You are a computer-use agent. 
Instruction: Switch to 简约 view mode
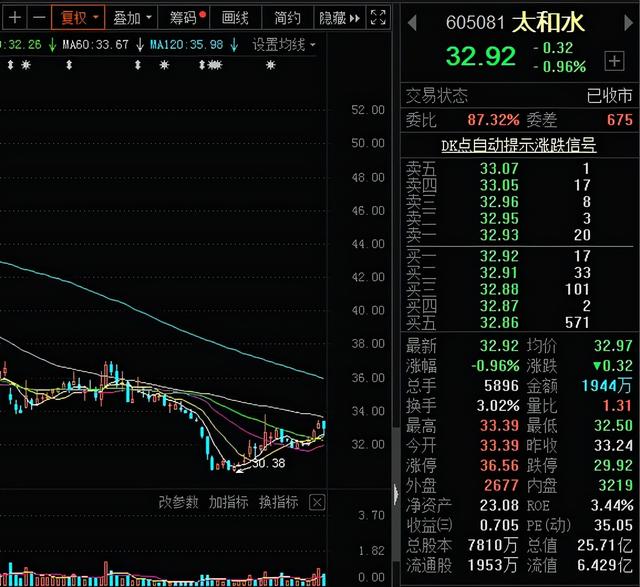[x=287, y=18]
